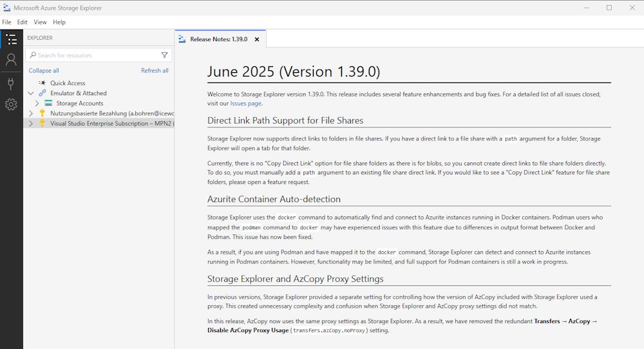Open the Help menu
This screenshot has height=349, width=644.
(59, 22)
